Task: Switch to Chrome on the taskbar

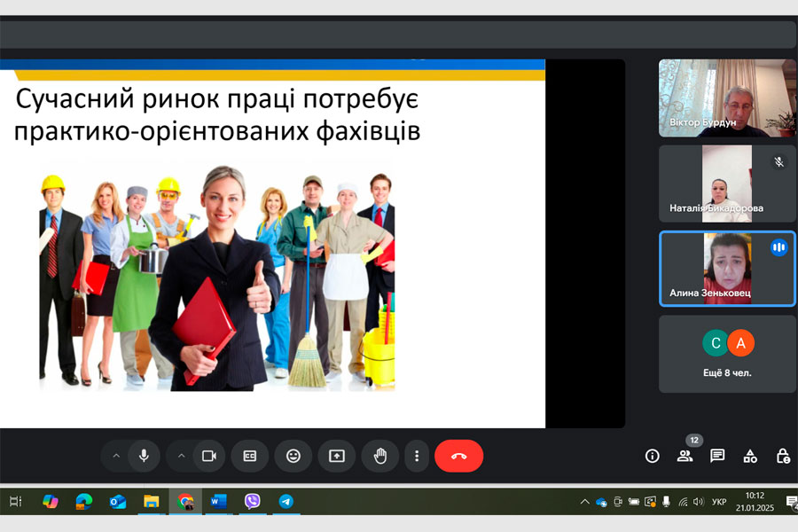Action: (x=185, y=502)
